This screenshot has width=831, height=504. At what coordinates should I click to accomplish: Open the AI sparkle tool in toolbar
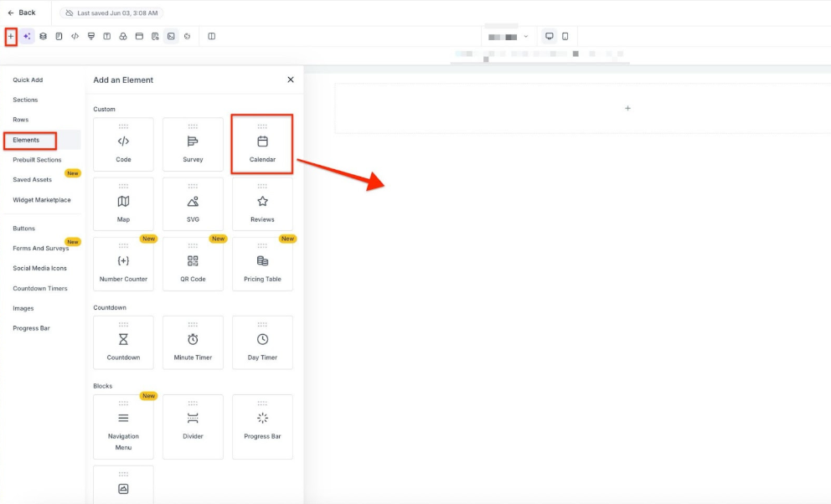pyautogui.click(x=28, y=36)
